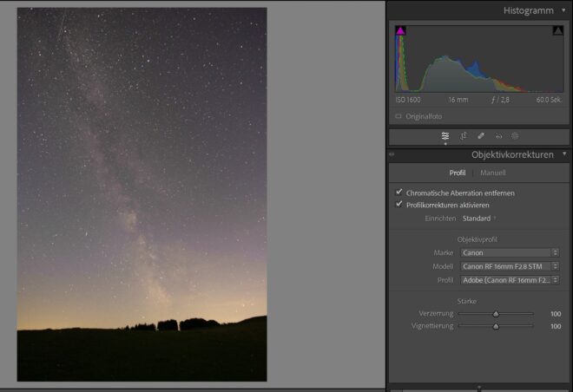Select the Crop overlay tool
The image size is (573, 392).
464,136
